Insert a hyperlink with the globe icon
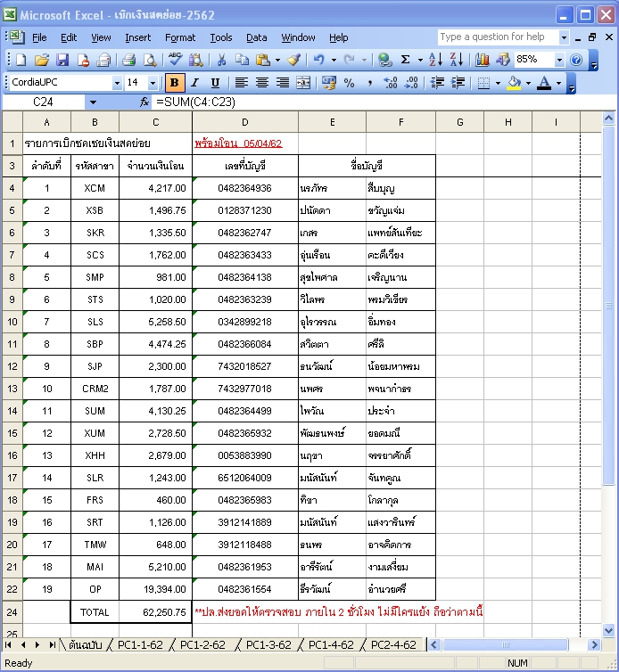This screenshot has height=672, width=619. tap(384, 60)
